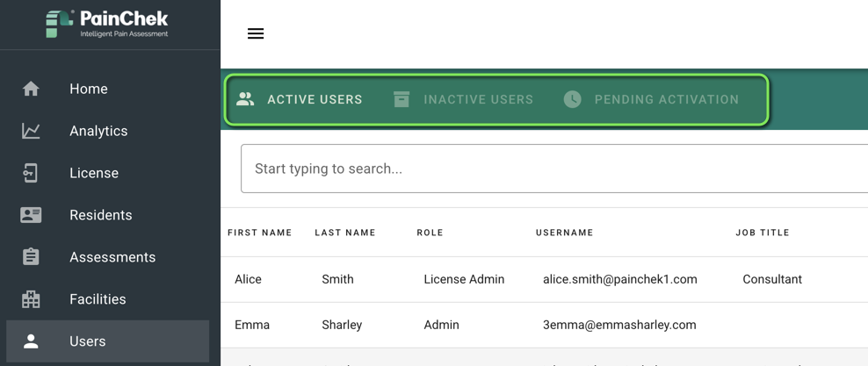This screenshot has width=868, height=366.
Task: Click the Users person icon
Action: [31, 341]
